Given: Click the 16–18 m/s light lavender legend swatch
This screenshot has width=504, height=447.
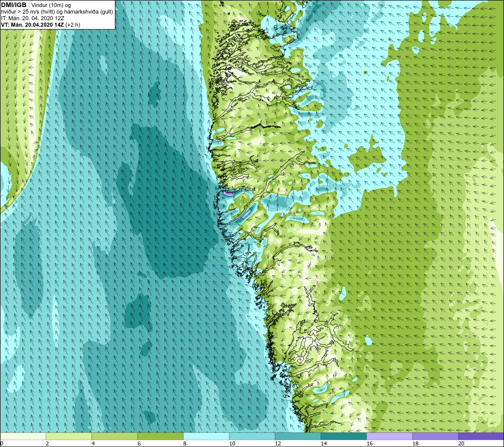Looking at the screenshot, I should pyautogui.click(x=390, y=436).
